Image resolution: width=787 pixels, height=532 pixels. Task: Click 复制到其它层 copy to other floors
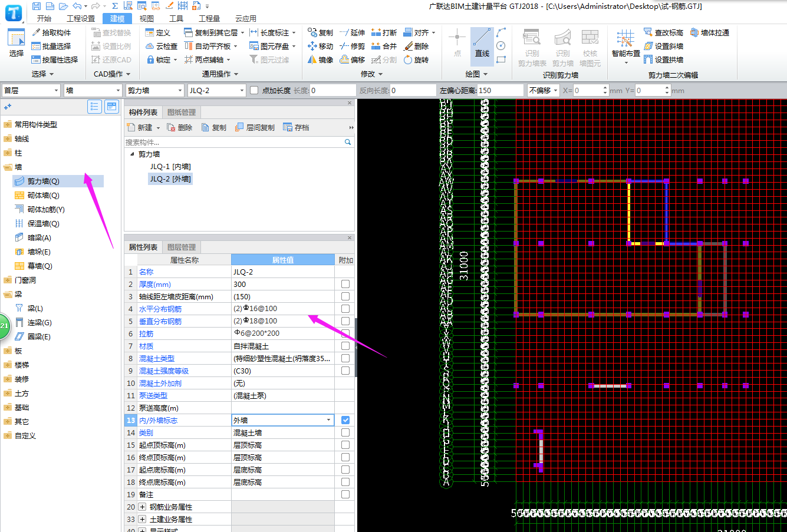point(213,32)
